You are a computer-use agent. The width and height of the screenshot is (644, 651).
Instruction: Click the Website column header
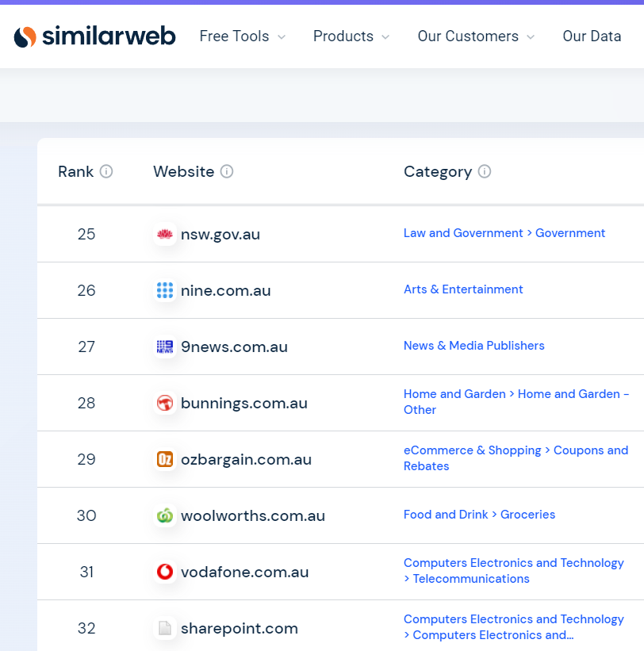click(183, 172)
